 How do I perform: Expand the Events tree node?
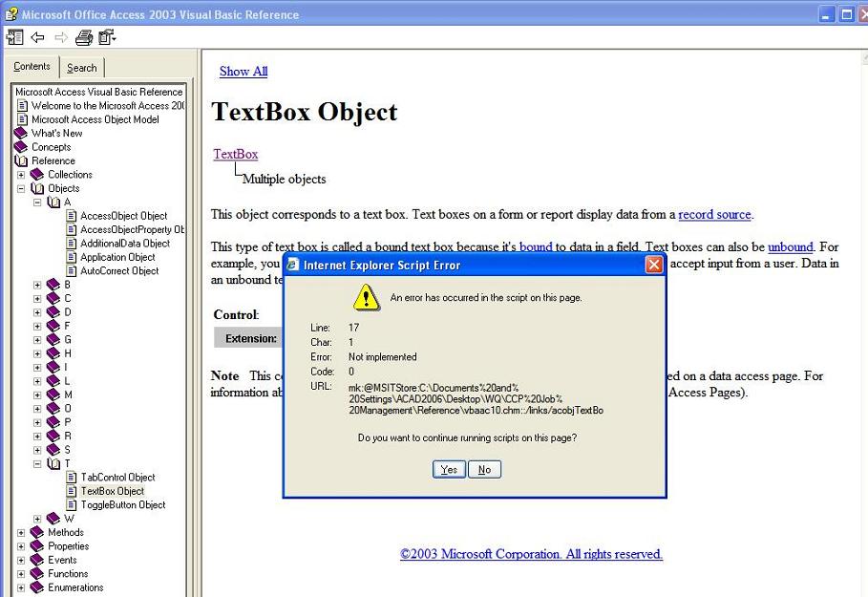tap(21, 561)
